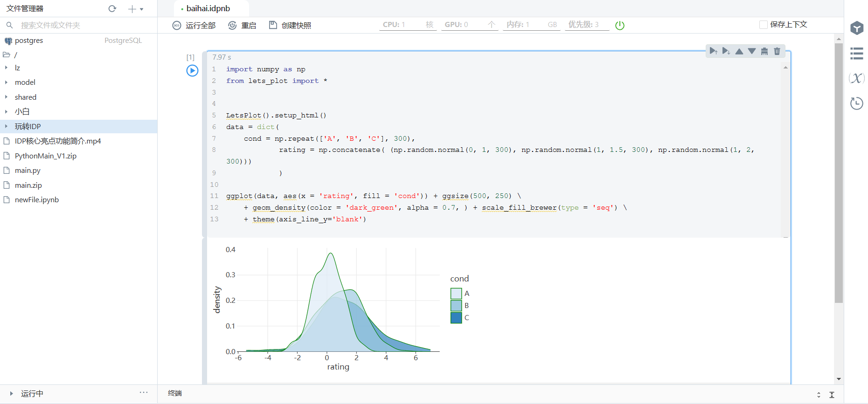
Task: Click the Restart (重启) button
Action: [242, 25]
